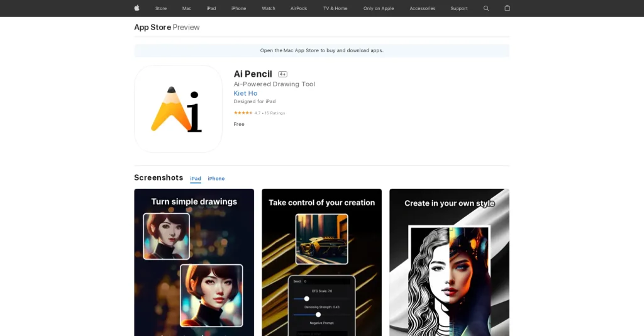The height and width of the screenshot is (336, 644).
Task: Open 'Take control of your creation' screenshot
Action: coord(321,262)
